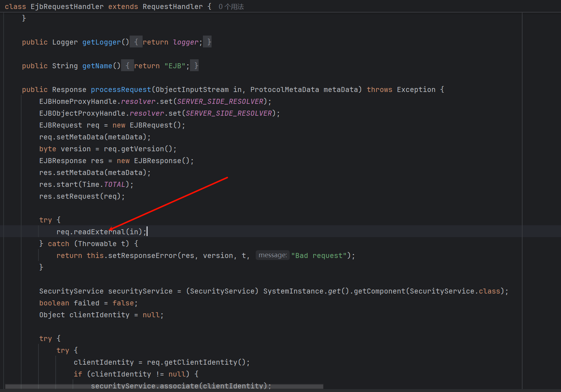This screenshot has width=561, height=392.
Task: Click the RequestHandler superclass name in the header
Action: [x=172, y=7]
